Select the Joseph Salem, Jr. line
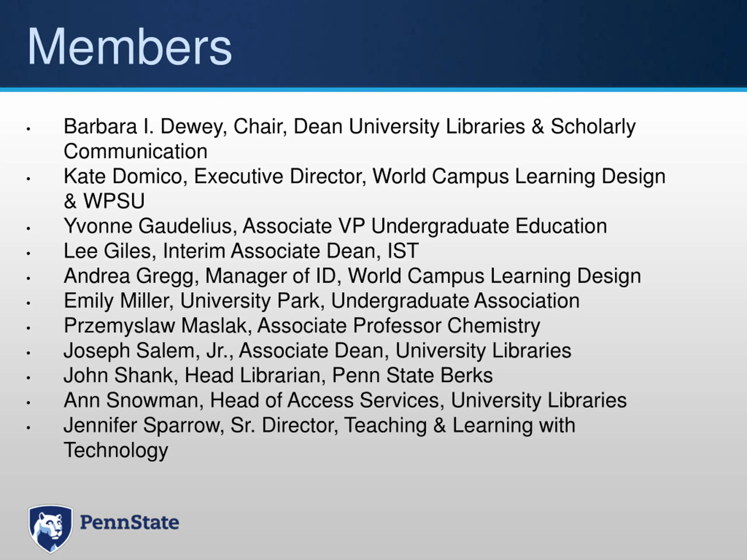This screenshot has width=747, height=560. [317, 350]
